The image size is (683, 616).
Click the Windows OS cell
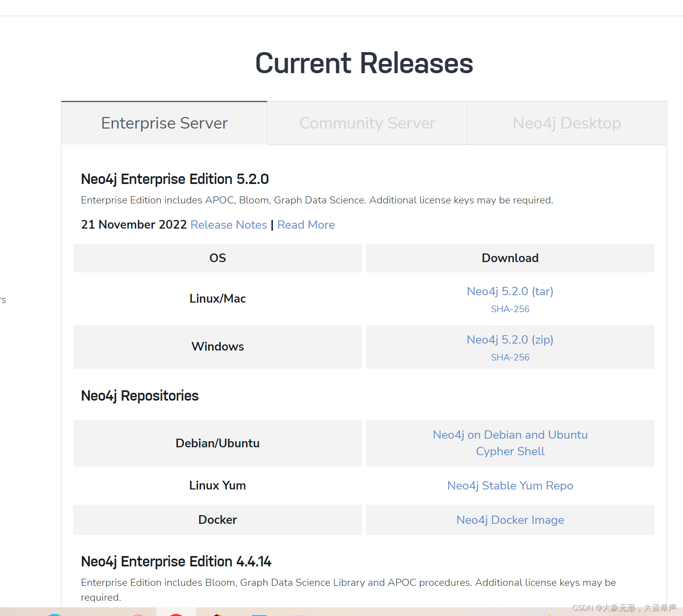217,346
